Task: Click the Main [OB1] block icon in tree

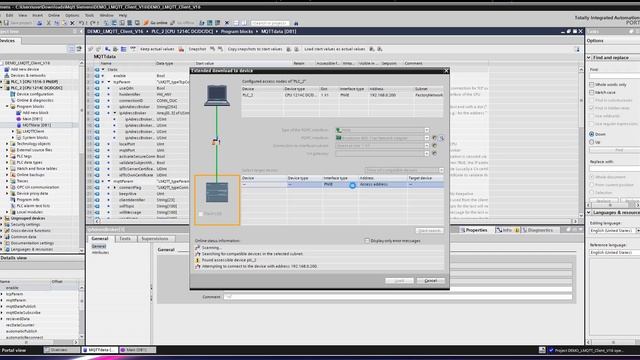Action: tap(19, 119)
